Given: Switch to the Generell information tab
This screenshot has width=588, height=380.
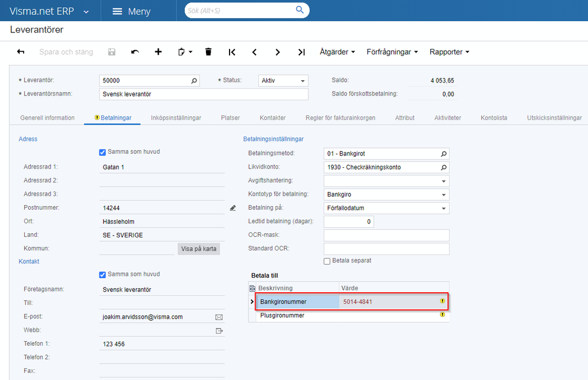Looking at the screenshot, I should [x=47, y=118].
